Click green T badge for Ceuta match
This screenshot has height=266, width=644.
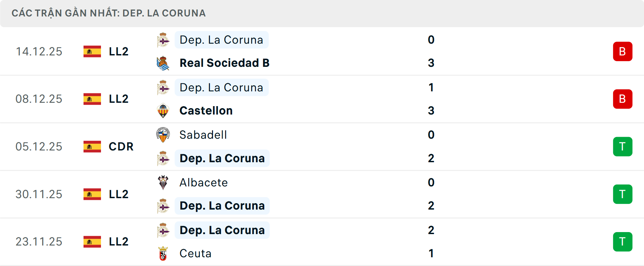[x=623, y=242]
